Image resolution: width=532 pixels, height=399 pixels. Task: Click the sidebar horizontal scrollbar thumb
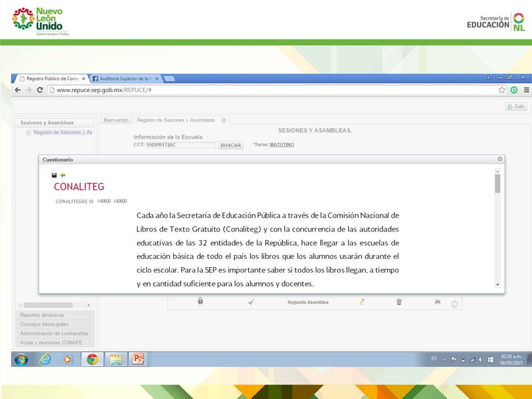coord(48,305)
